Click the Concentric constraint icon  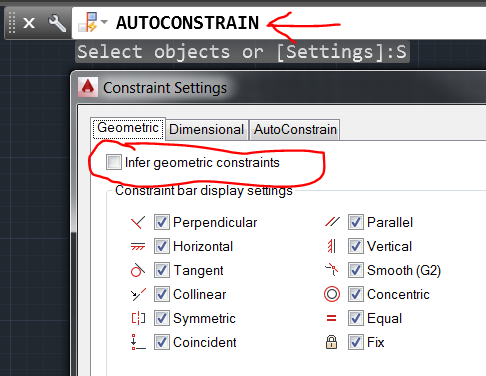[332, 294]
